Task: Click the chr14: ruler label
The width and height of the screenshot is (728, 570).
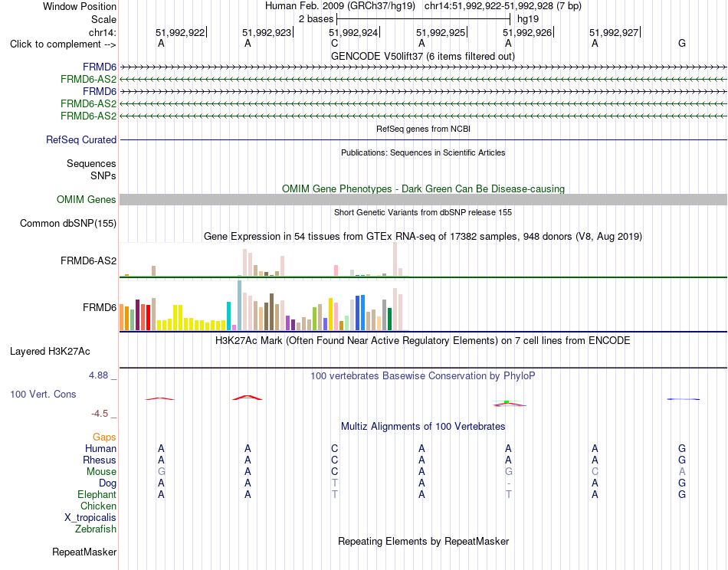Action: point(102,32)
